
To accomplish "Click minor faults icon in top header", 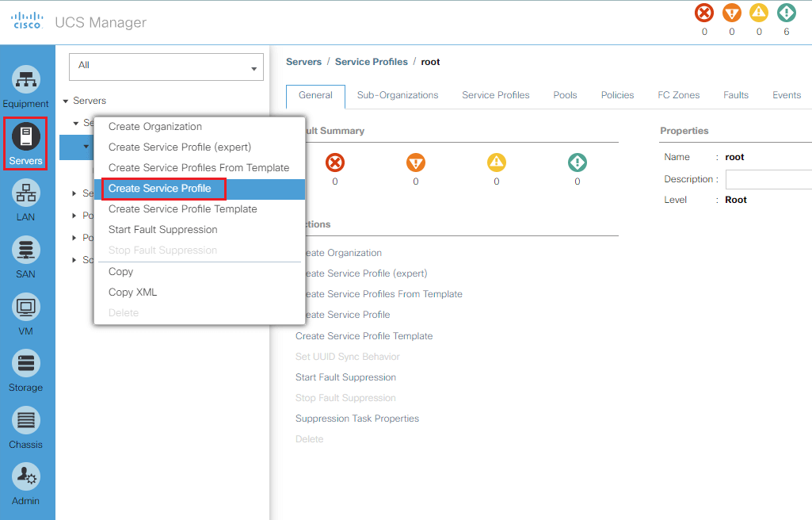I will pos(759,13).
